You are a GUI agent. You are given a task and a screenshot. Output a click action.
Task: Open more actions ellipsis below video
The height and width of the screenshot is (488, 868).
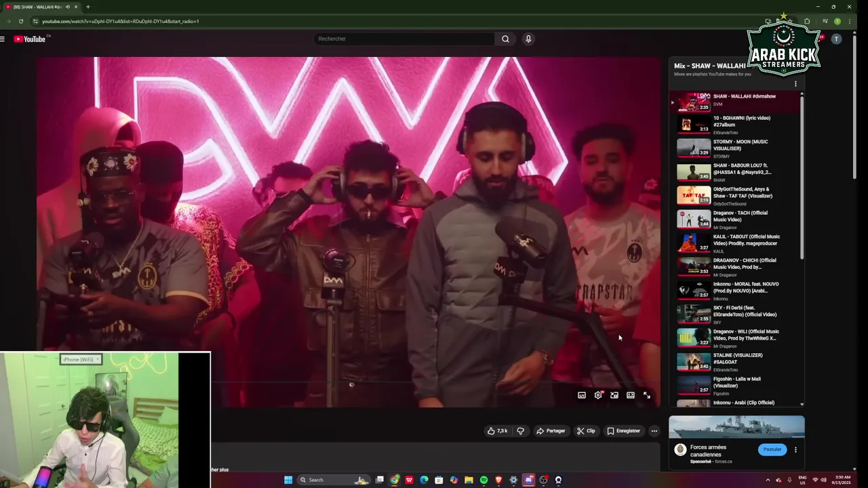tap(654, 430)
